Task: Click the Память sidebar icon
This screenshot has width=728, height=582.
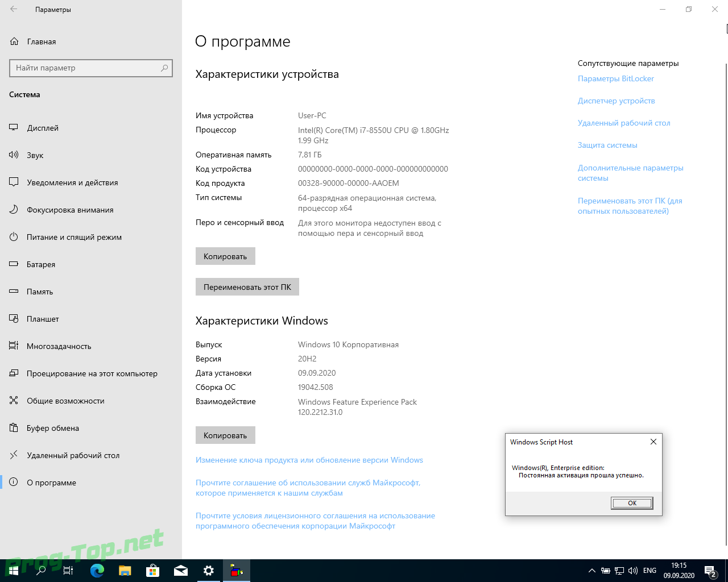Action: (x=14, y=292)
